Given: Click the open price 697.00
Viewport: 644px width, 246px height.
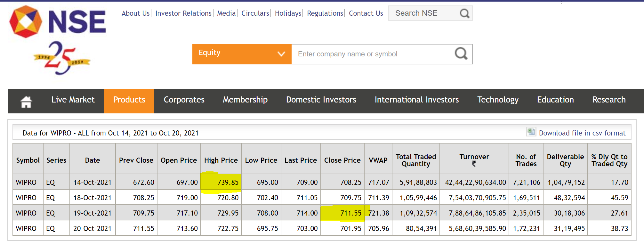Looking at the screenshot, I should coord(187,182).
